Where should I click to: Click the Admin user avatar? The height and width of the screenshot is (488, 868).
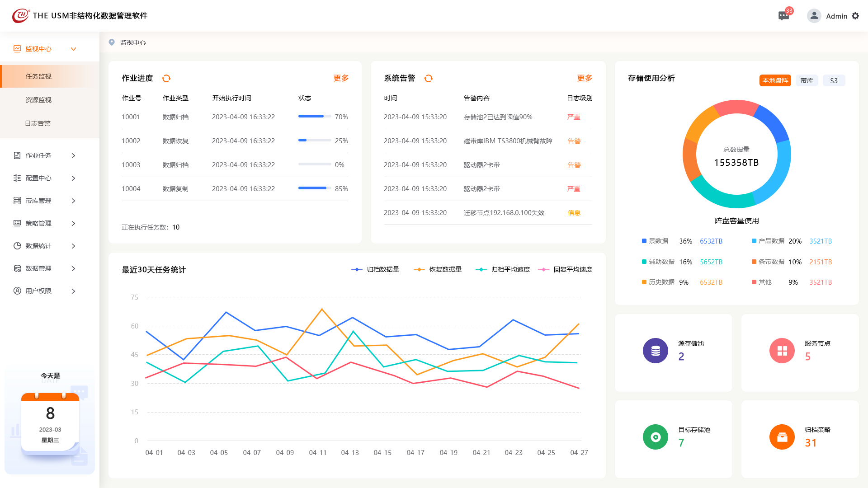click(x=814, y=16)
